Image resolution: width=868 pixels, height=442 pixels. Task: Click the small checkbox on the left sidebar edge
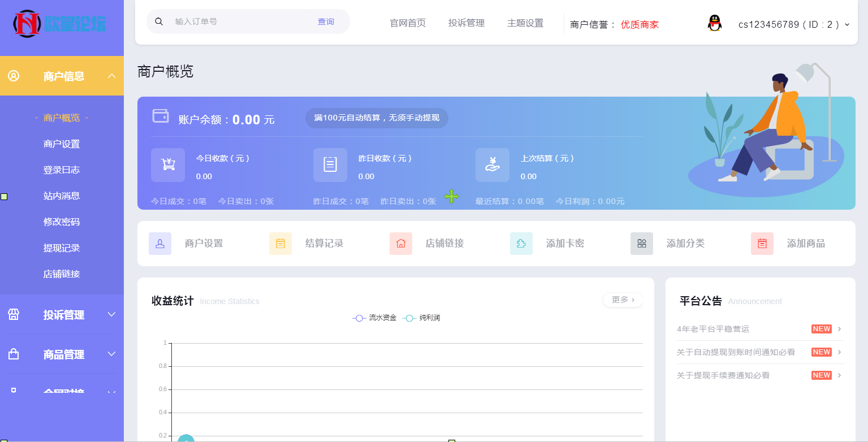pyautogui.click(x=3, y=197)
